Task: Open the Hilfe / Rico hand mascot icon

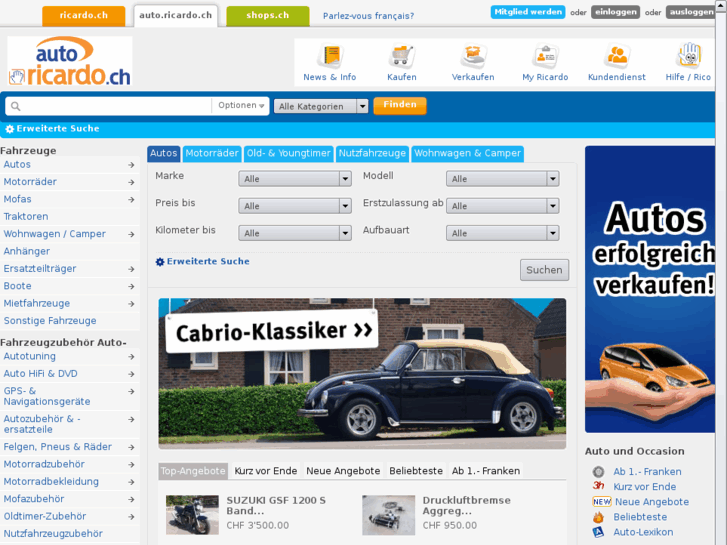Action: [x=689, y=56]
